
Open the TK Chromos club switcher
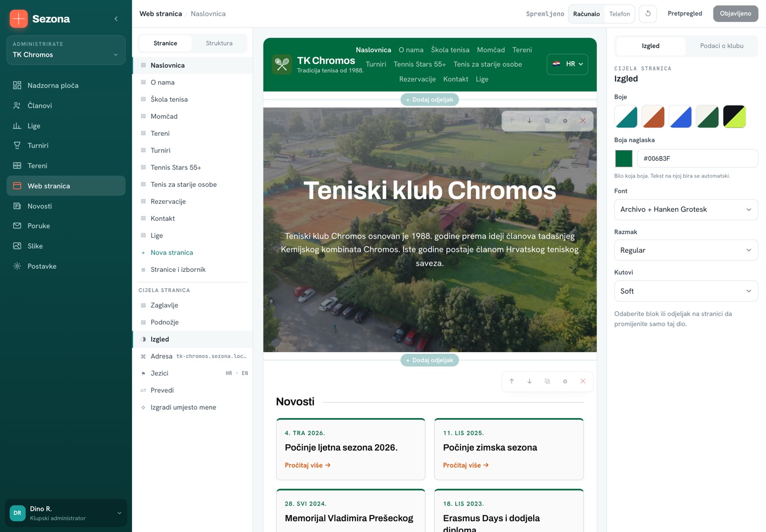[66, 50]
